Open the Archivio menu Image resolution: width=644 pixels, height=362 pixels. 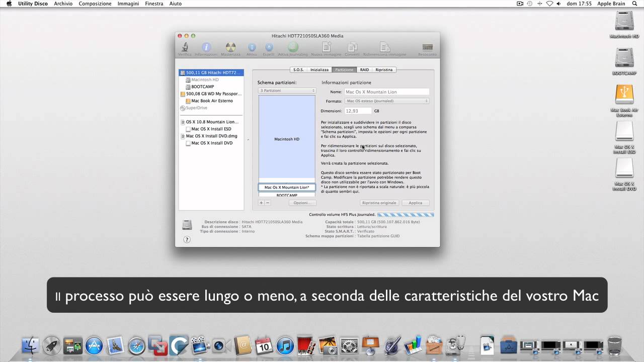[63, 4]
